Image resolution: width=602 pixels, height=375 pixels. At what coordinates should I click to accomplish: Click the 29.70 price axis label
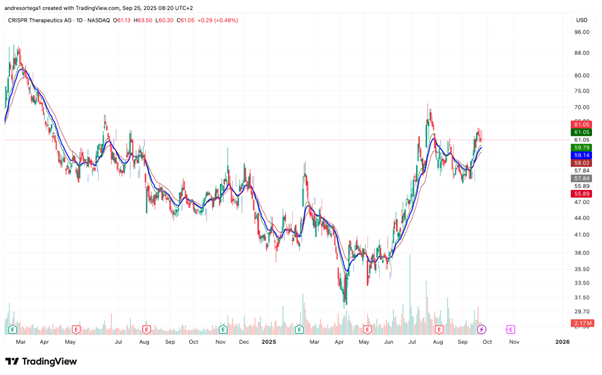click(x=582, y=312)
